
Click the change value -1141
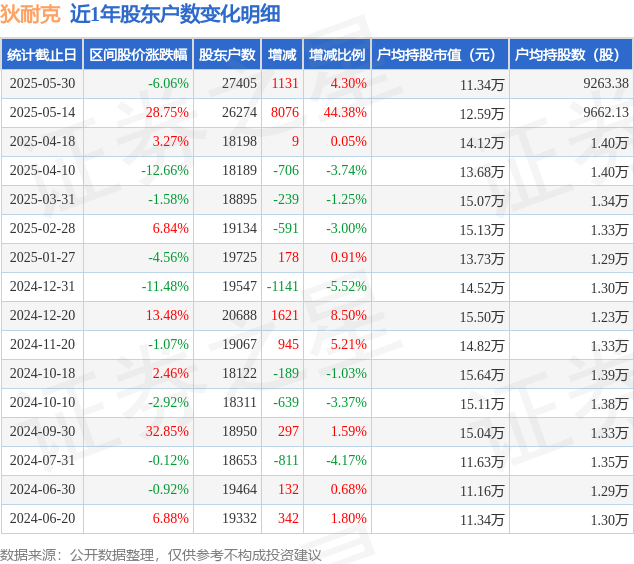(283, 286)
